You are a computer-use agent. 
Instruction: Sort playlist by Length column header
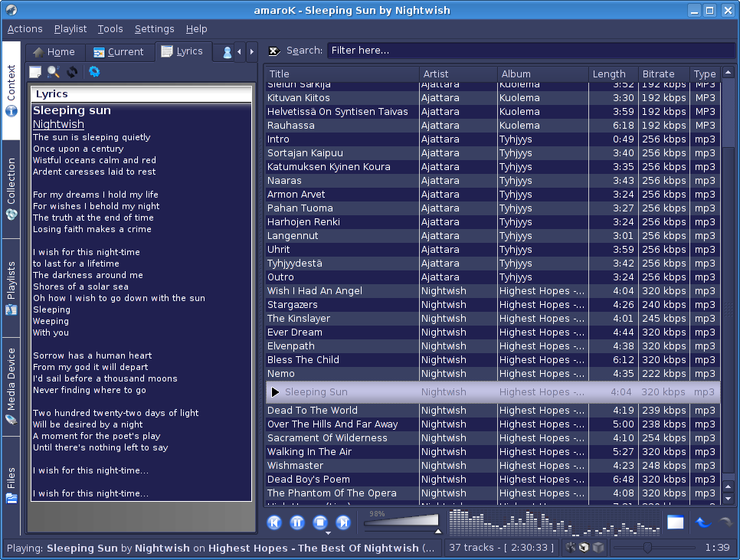[x=614, y=74]
